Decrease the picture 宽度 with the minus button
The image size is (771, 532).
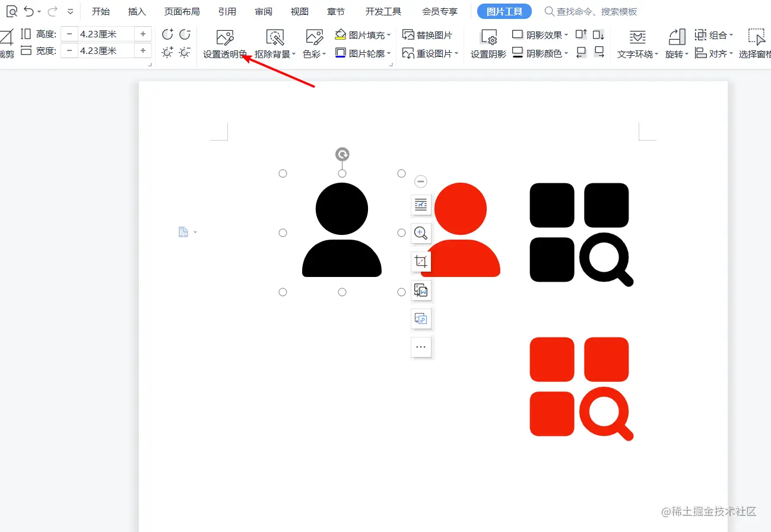tap(69, 50)
